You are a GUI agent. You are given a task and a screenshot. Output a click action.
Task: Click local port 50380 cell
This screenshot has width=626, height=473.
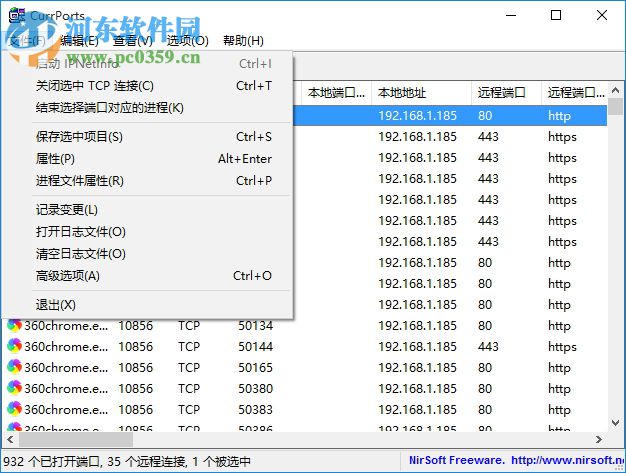point(256,388)
